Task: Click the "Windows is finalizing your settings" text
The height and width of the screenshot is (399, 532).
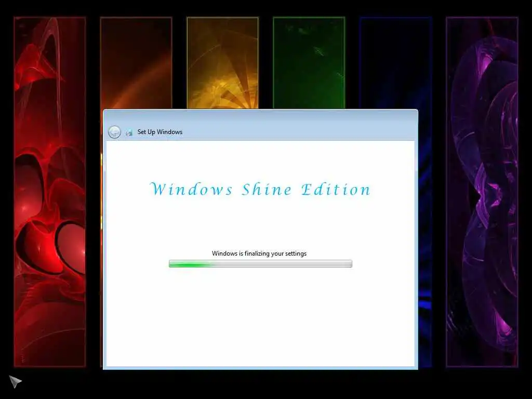Action: [x=259, y=254]
